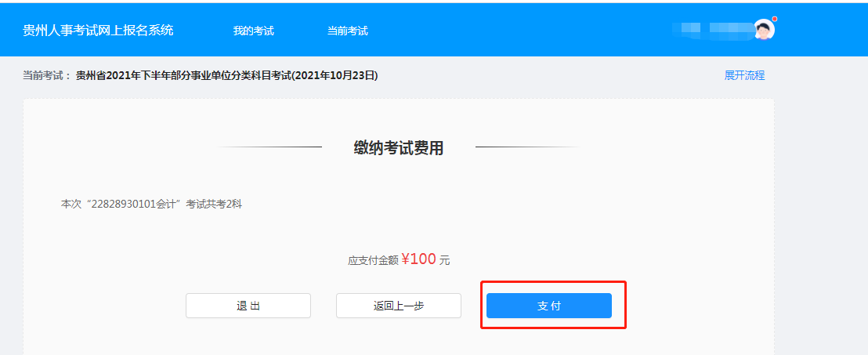
Task: Open the 我的考试 menu item
Action: [x=253, y=31]
